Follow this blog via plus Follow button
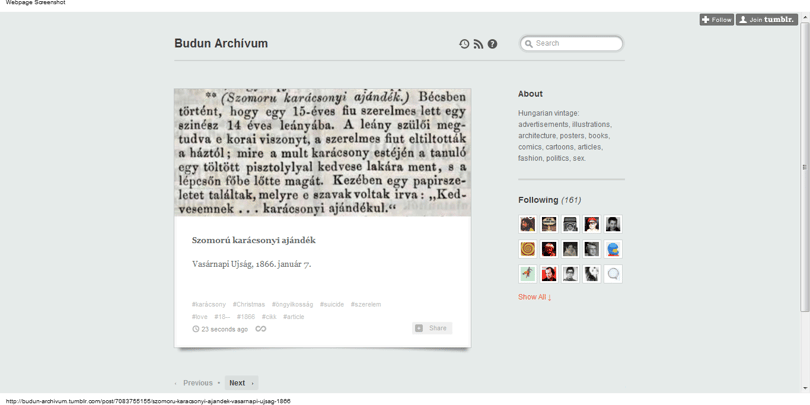Image resolution: width=810 pixels, height=405 pixels. [x=717, y=20]
